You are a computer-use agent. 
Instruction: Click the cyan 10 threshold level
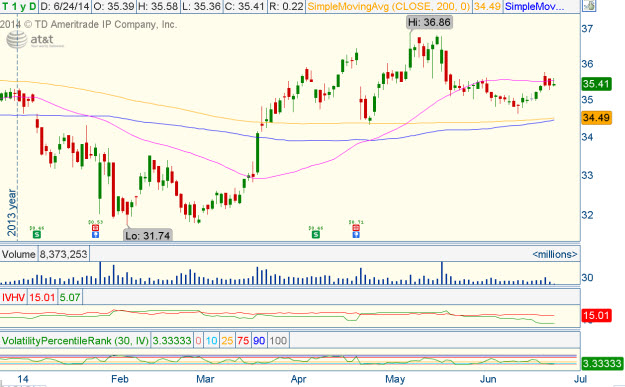pos(211,341)
